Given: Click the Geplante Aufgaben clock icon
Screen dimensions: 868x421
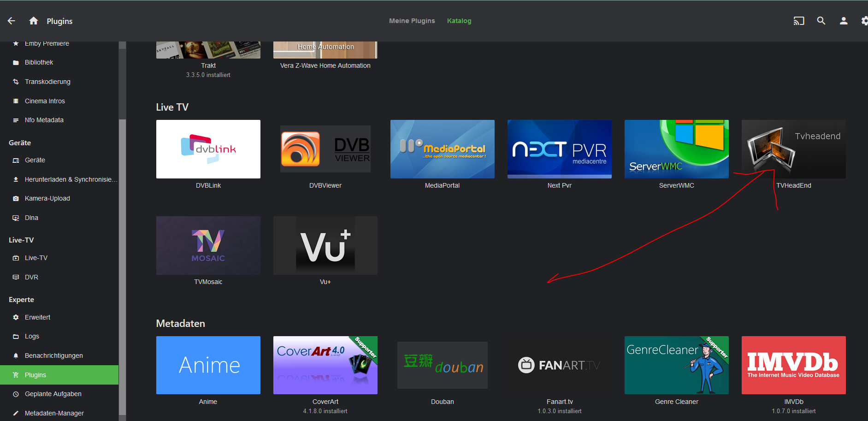Looking at the screenshot, I should click(x=16, y=394).
